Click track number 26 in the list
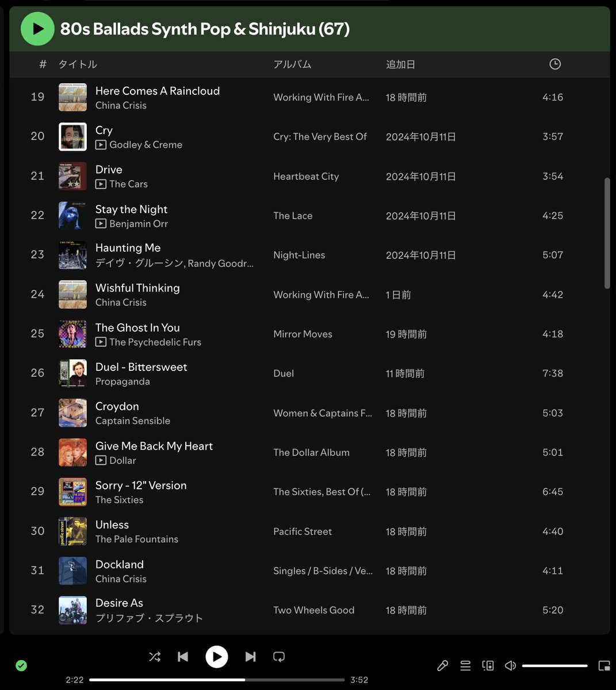The image size is (616, 690). 37,373
